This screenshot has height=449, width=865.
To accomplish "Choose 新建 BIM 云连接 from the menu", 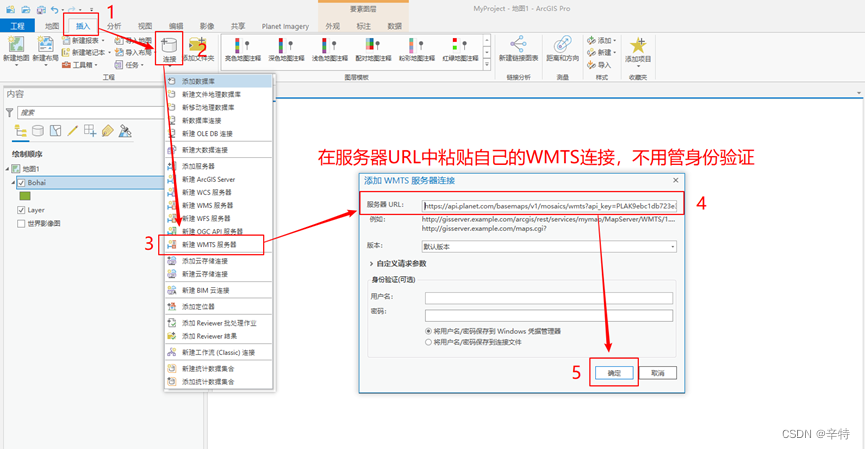I will [x=219, y=290].
